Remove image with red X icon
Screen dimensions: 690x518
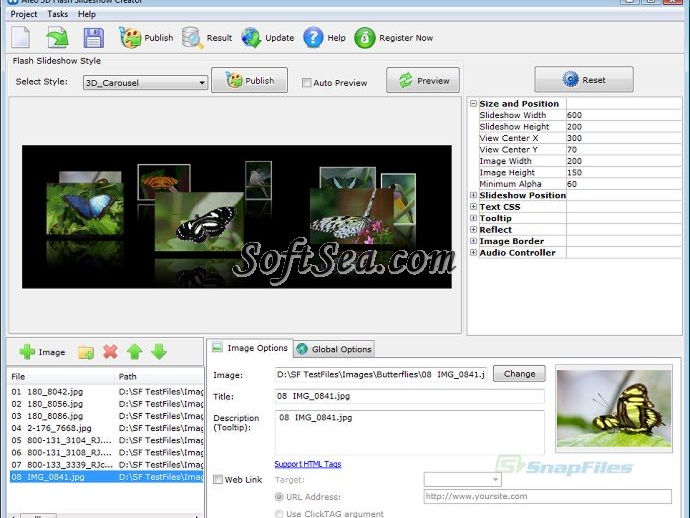[x=110, y=352]
